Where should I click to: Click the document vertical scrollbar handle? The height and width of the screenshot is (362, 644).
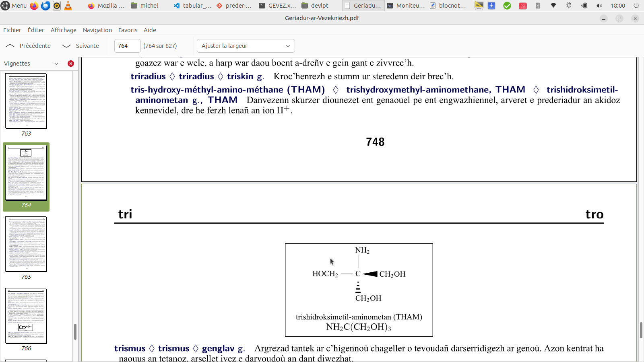click(x=641, y=330)
